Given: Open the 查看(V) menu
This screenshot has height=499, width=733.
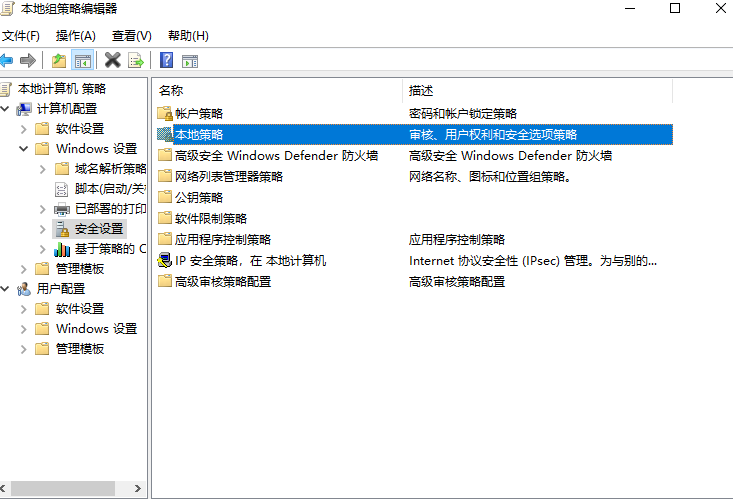Looking at the screenshot, I should point(131,36).
